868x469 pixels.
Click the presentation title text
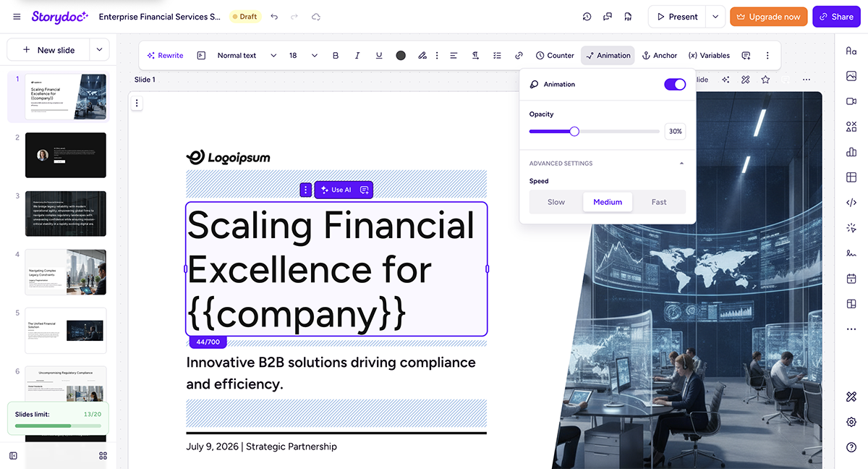click(x=160, y=17)
